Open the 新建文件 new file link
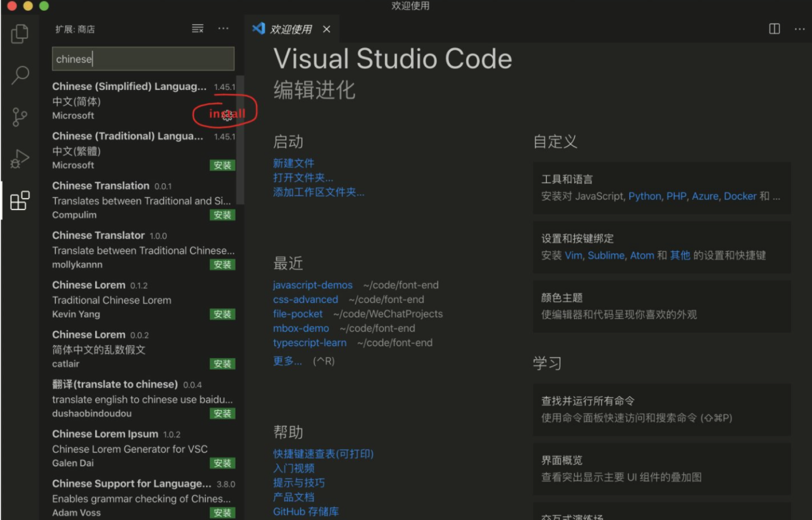This screenshot has width=812, height=520. (294, 163)
